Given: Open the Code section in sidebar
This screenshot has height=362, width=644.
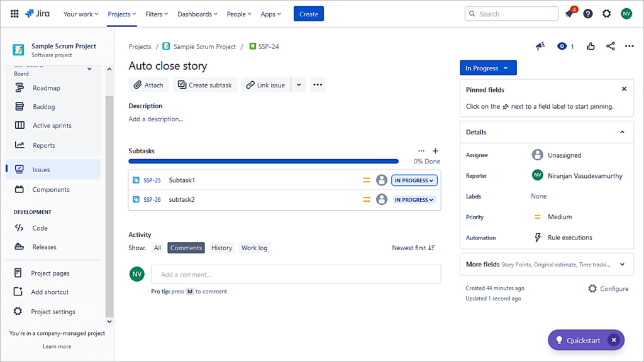Looking at the screenshot, I should click(x=39, y=228).
